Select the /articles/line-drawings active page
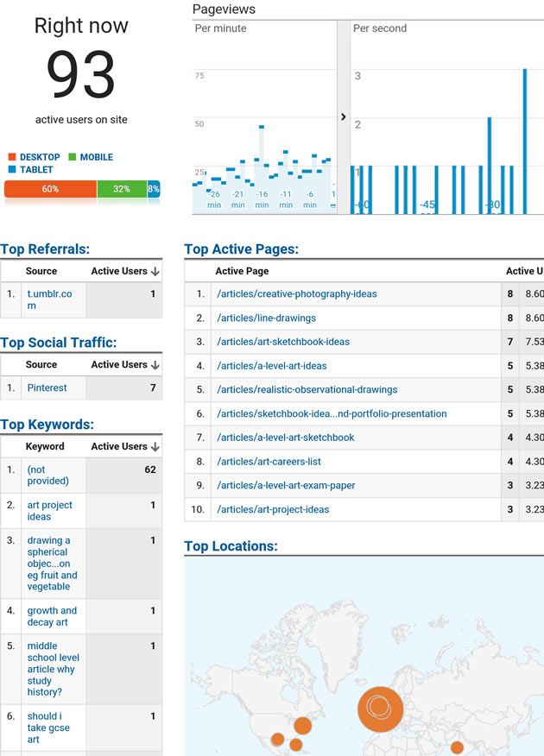Image resolution: width=544 pixels, height=756 pixels. pos(266,318)
